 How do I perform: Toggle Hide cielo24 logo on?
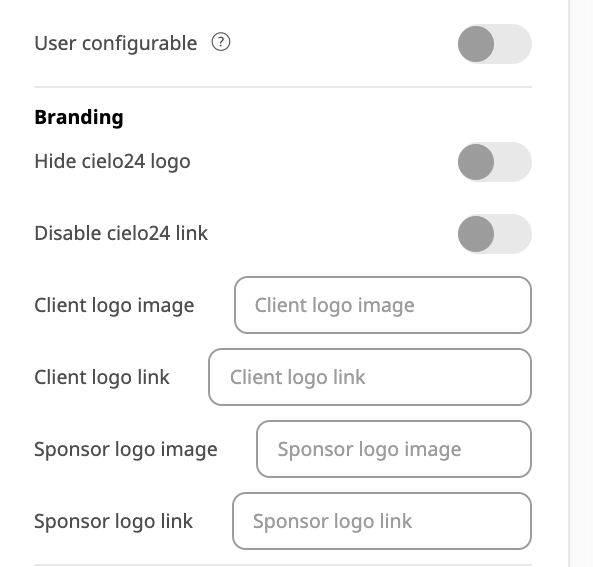pyautogui.click(x=495, y=162)
